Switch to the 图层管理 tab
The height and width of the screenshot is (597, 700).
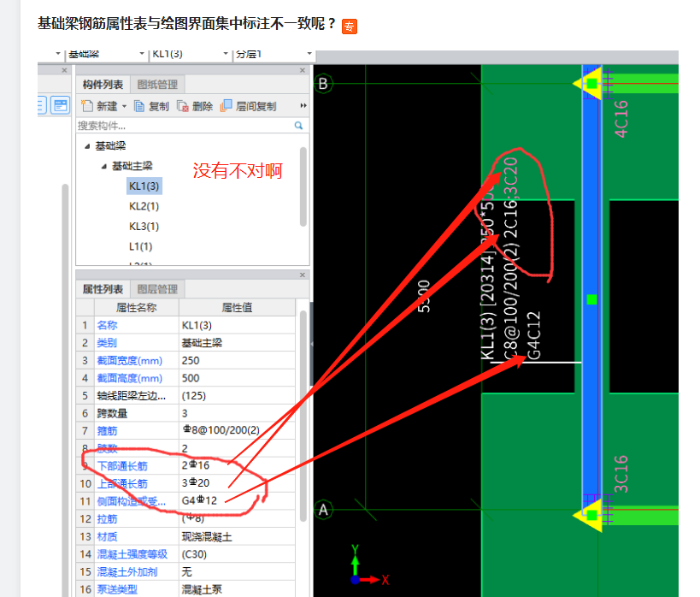pyautogui.click(x=157, y=289)
